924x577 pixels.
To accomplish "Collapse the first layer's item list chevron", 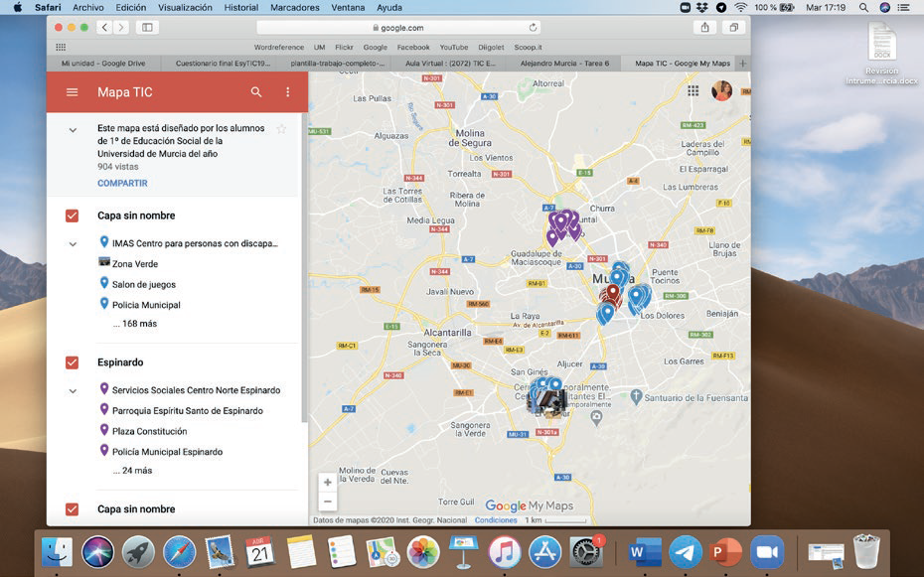I will pos(73,243).
